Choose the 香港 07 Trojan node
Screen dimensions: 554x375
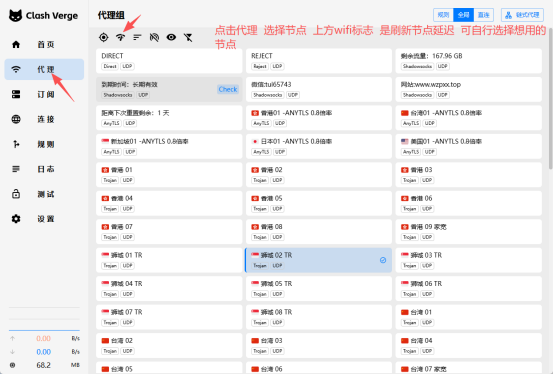tap(169, 232)
